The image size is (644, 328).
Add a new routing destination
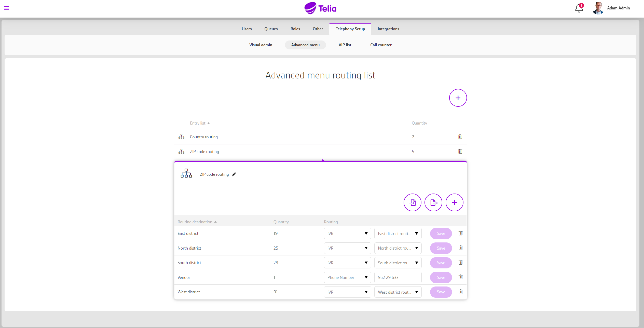click(x=454, y=202)
